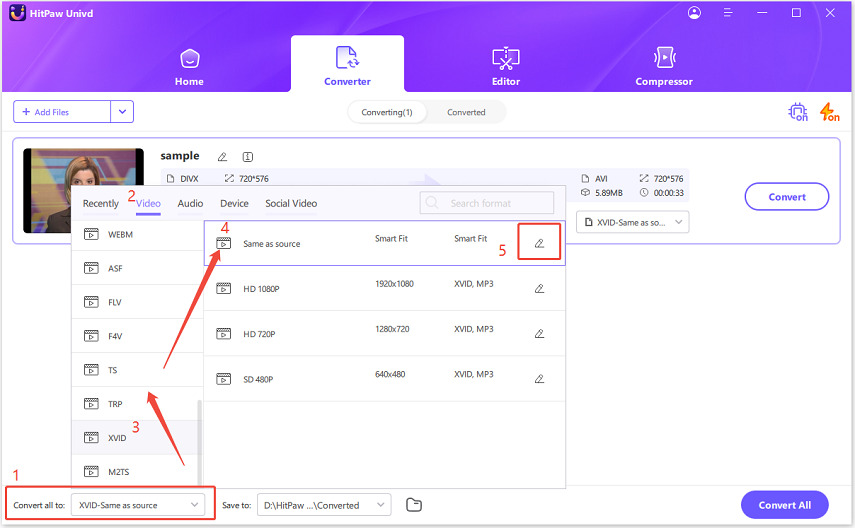The width and height of the screenshot is (855, 528).
Task: Open the output folder icon
Action: click(x=414, y=505)
